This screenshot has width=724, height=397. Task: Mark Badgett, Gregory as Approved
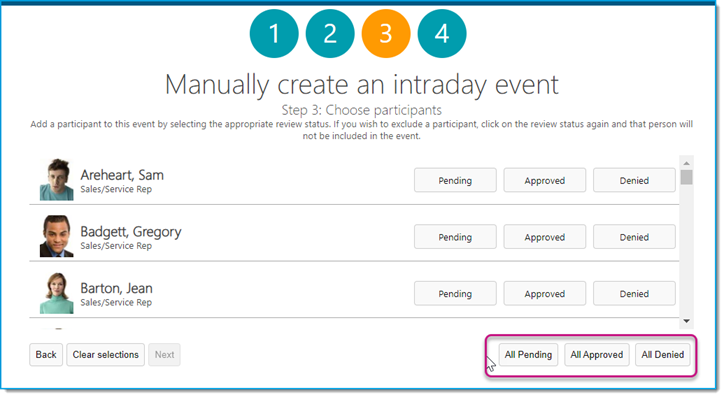pyautogui.click(x=544, y=237)
